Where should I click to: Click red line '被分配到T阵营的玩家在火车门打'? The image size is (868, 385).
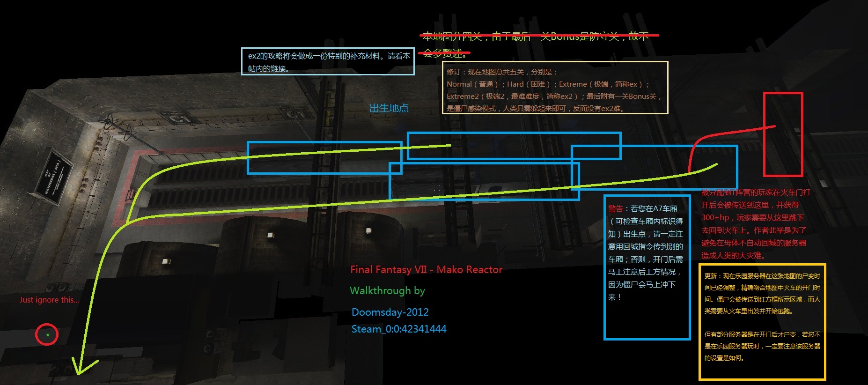756,192
